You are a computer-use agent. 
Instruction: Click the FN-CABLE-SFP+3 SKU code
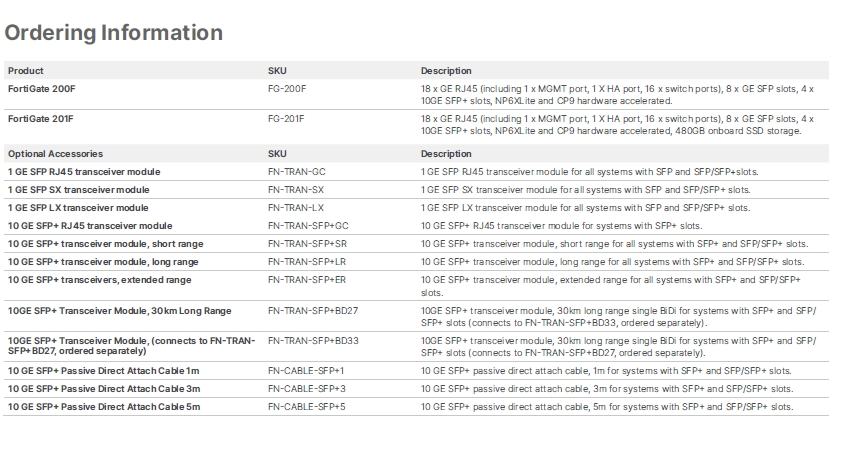click(307, 389)
